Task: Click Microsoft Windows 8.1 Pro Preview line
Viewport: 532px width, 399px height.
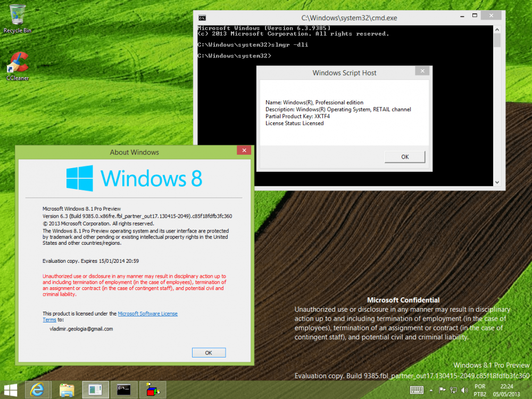Action: point(81,209)
